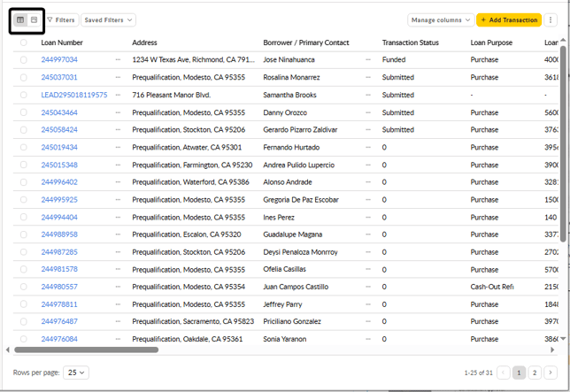Click the Add Transaction button
570x392 pixels.
point(509,20)
